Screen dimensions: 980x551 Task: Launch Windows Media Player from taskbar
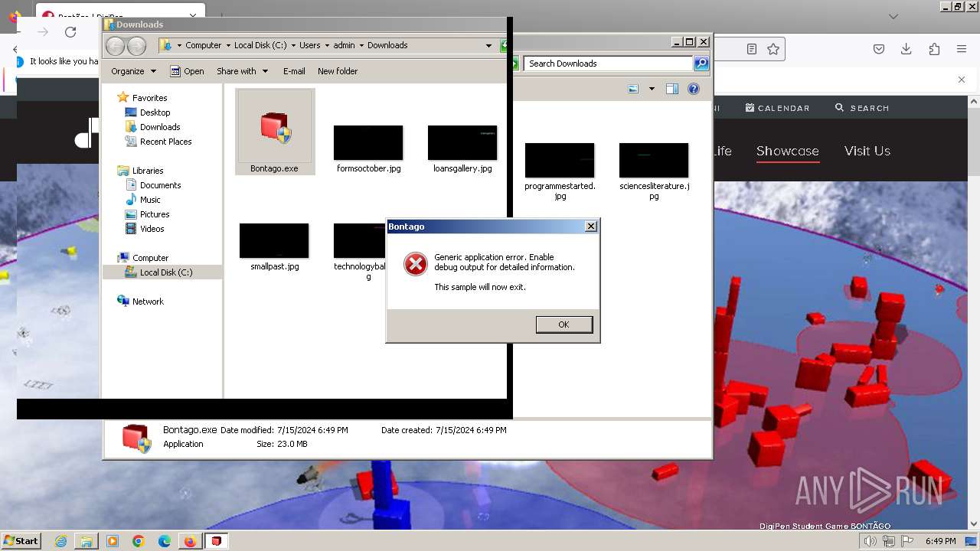coord(113,541)
